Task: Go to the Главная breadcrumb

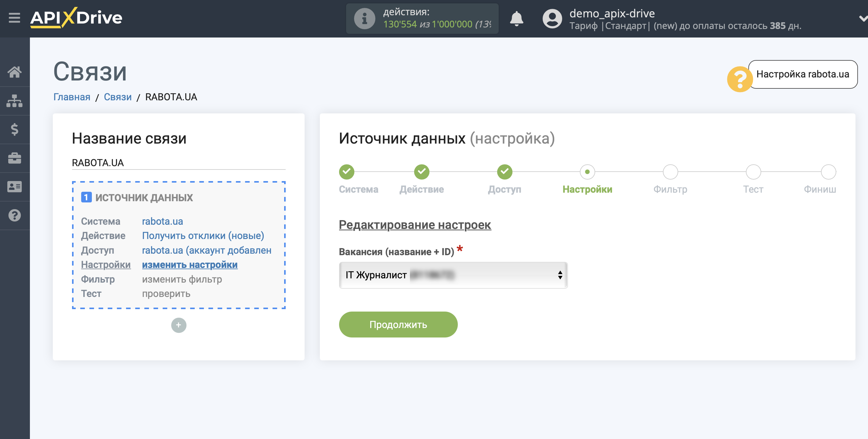Action: [72, 97]
